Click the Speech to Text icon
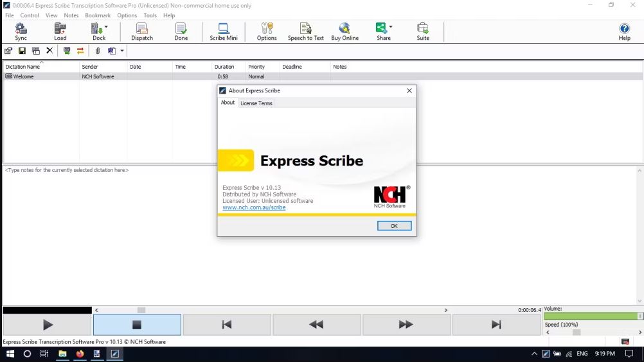This screenshot has height=362, width=644. (305, 31)
